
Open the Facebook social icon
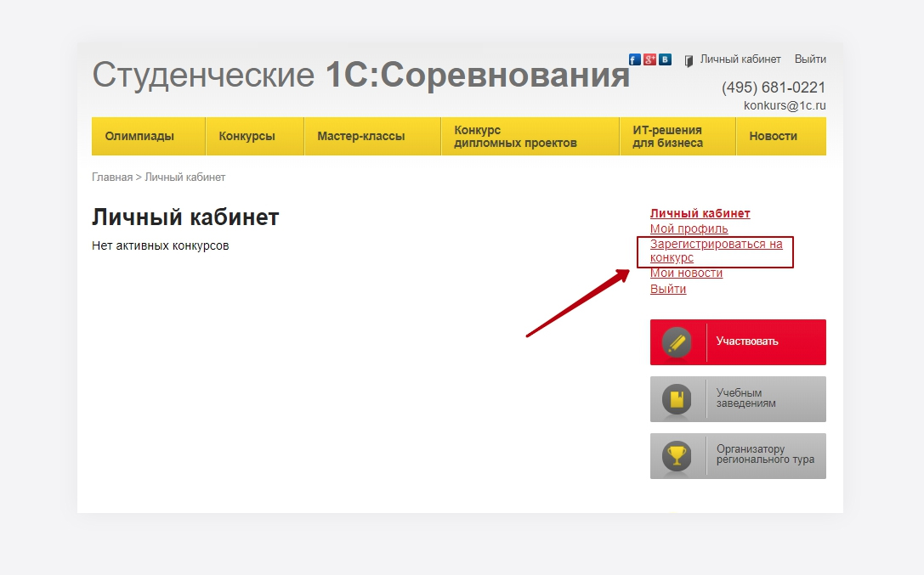pos(634,59)
